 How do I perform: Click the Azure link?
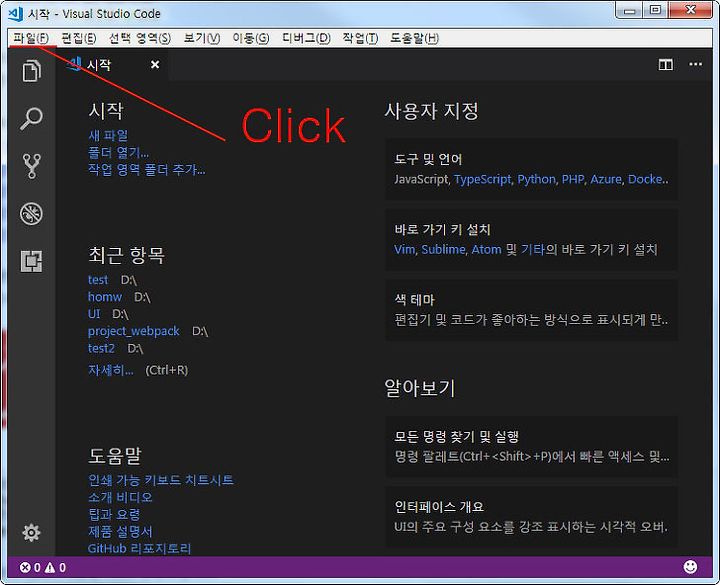606,179
